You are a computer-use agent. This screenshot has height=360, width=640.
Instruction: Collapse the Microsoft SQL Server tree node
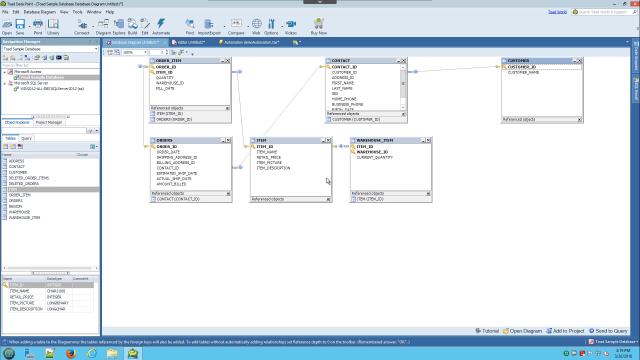[5, 83]
